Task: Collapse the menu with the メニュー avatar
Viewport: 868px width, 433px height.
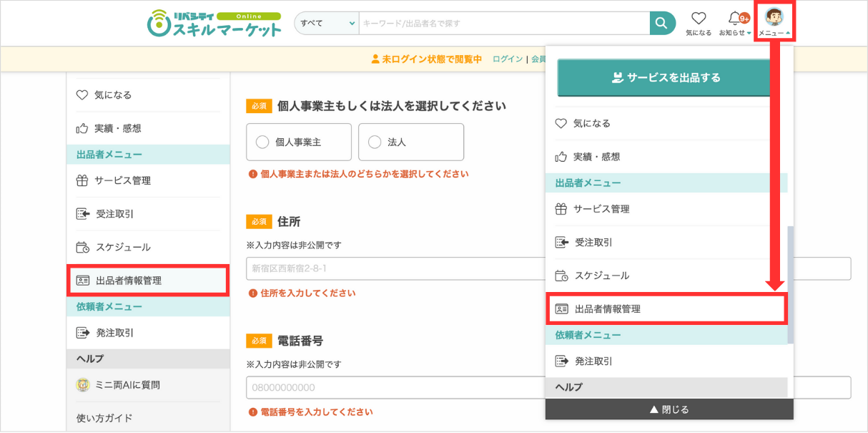Action: [774, 19]
